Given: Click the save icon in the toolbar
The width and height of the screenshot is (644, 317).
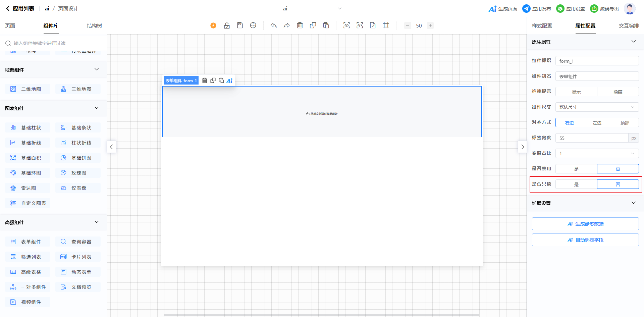Looking at the screenshot, I should coord(240,25).
